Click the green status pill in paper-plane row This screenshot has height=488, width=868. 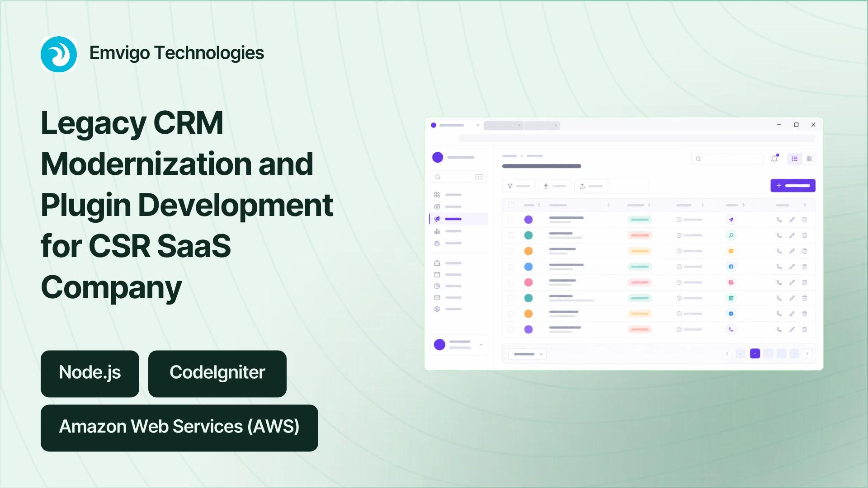click(x=640, y=220)
